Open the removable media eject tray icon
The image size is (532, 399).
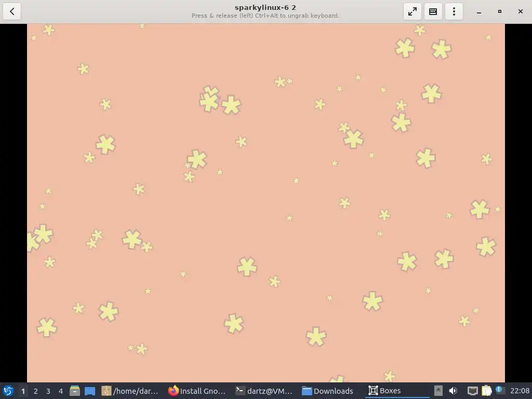pos(438,391)
